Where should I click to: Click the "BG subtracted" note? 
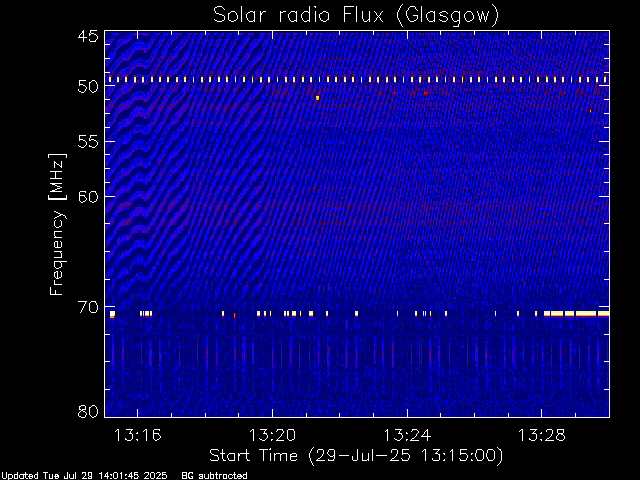214,476
